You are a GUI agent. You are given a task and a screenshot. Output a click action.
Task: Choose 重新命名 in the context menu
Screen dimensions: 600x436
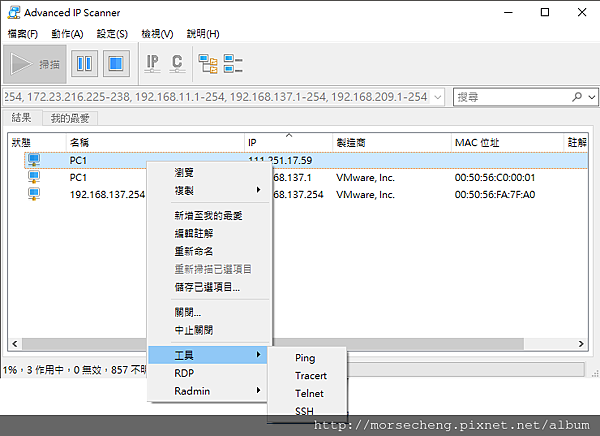209,251
